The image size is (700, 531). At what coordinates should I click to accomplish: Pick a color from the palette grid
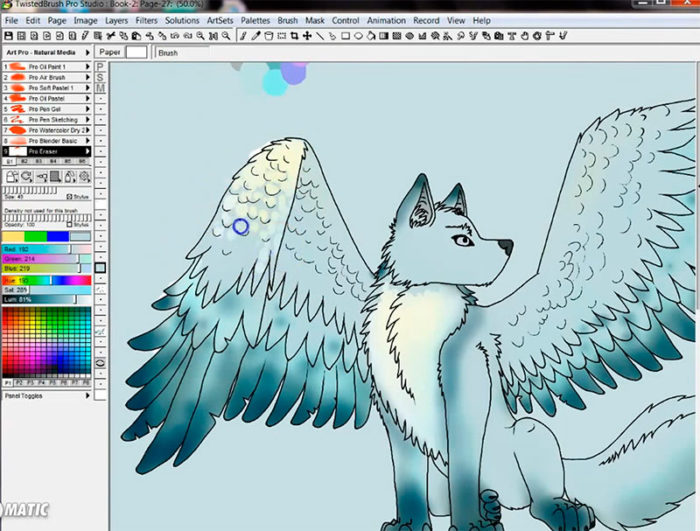[46, 343]
